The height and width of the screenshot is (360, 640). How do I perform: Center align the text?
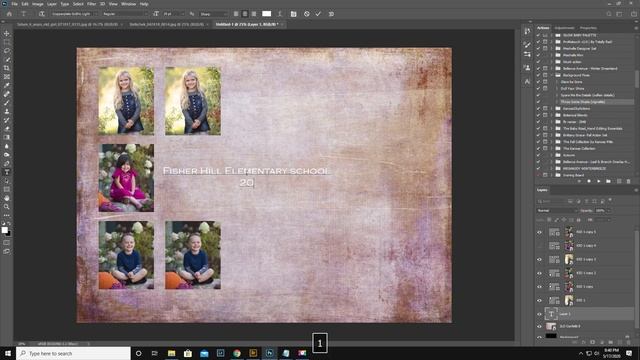[245, 14]
